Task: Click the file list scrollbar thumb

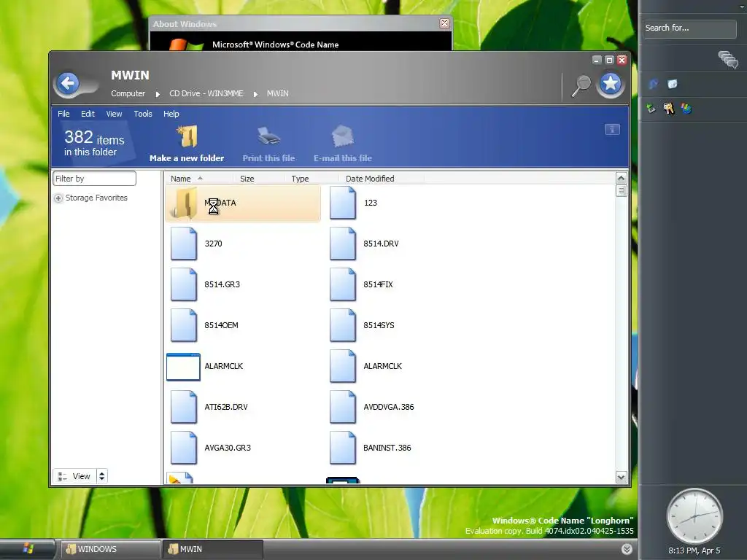Action: [x=622, y=190]
